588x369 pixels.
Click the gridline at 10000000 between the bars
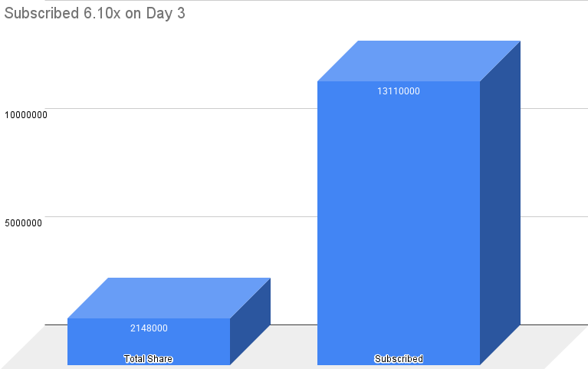[x=291, y=109]
